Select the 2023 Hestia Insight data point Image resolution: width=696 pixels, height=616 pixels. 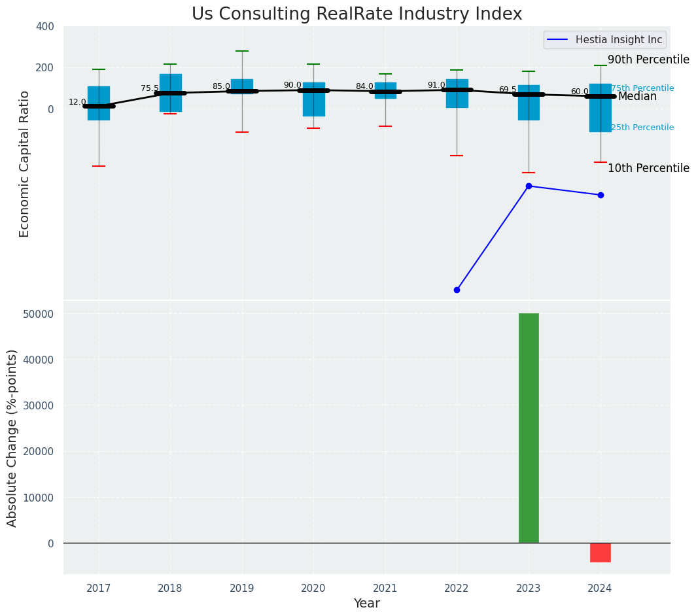click(x=529, y=186)
